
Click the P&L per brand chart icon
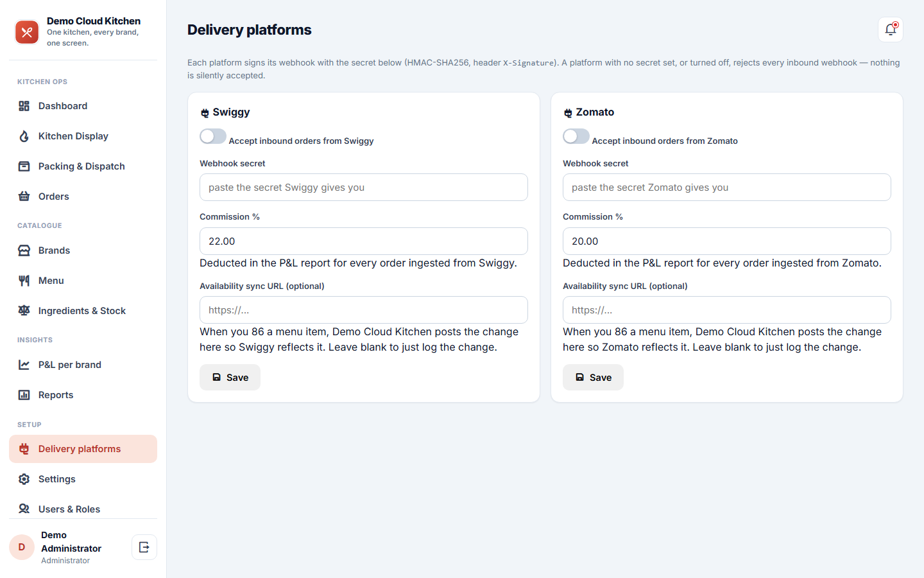click(24, 365)
